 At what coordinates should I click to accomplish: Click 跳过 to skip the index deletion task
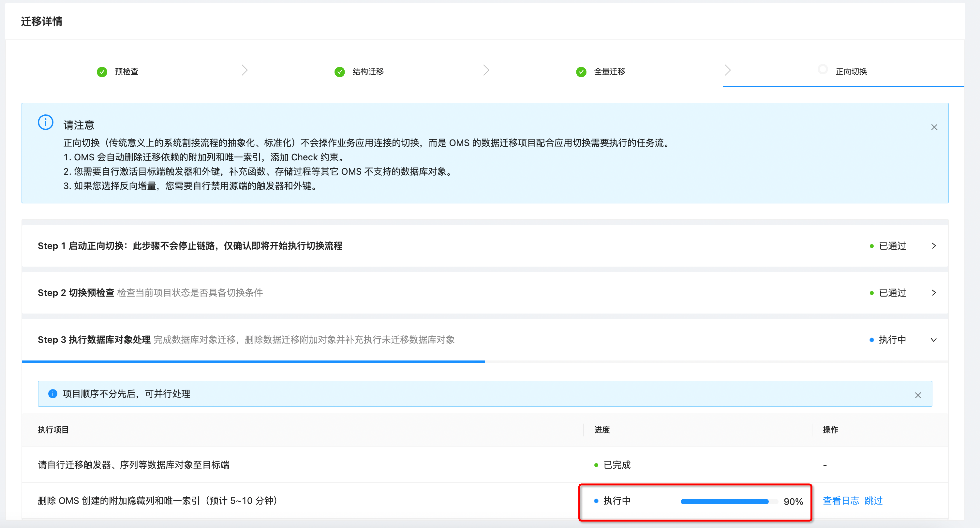click(x=873, y=501)
